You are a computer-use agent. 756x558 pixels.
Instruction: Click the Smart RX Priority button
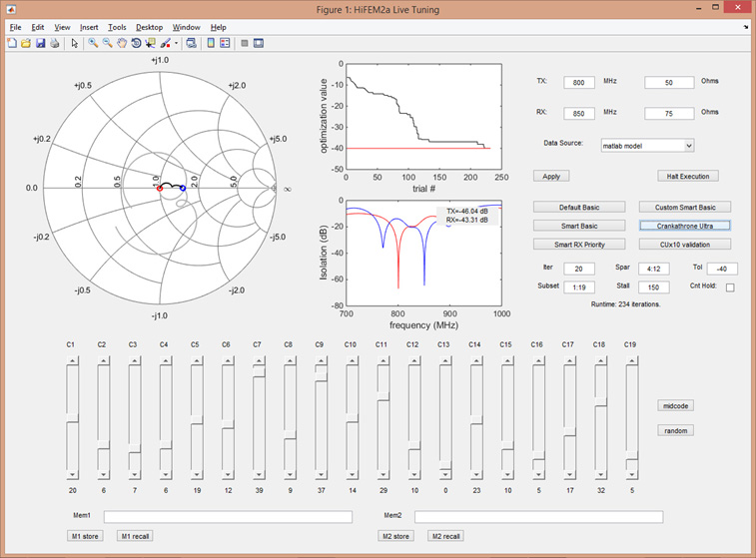[x=580, y=244]
